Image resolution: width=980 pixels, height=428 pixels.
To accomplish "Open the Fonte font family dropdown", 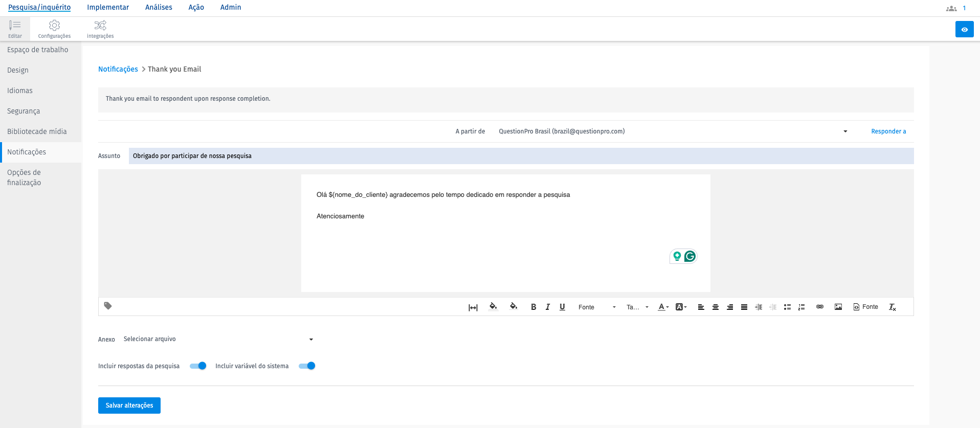I will click(597, 307).
